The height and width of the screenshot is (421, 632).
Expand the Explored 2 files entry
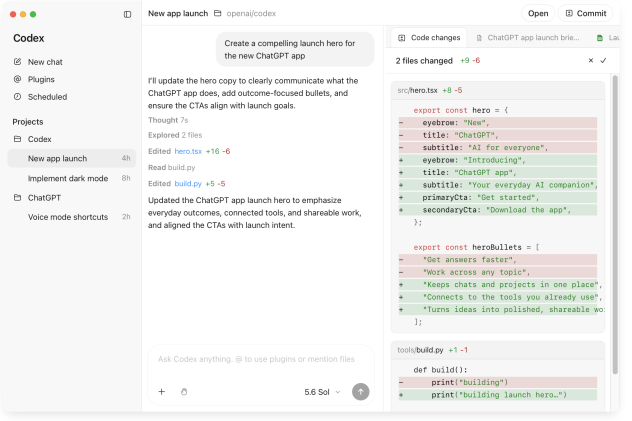(x=175, y=135)
